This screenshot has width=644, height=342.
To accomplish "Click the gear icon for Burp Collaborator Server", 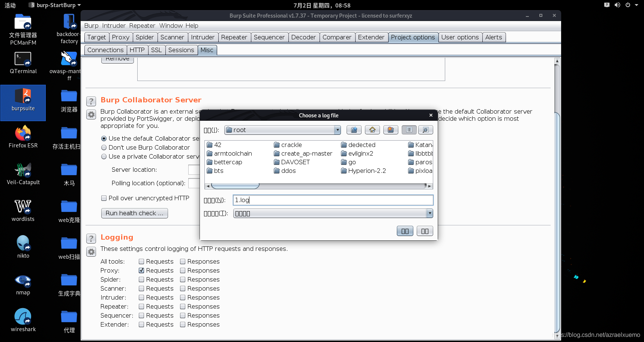I will tap(91, 114).
